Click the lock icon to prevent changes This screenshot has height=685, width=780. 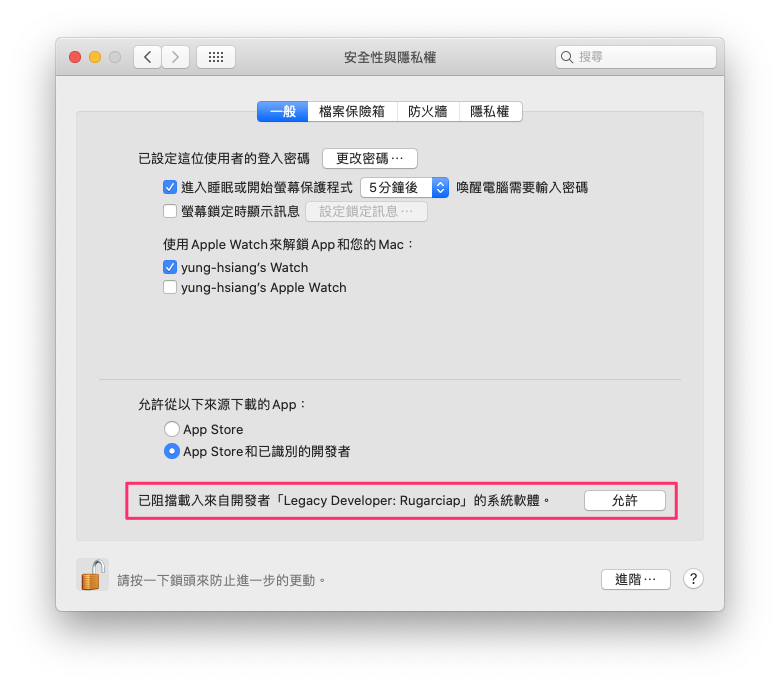(93, 575)
